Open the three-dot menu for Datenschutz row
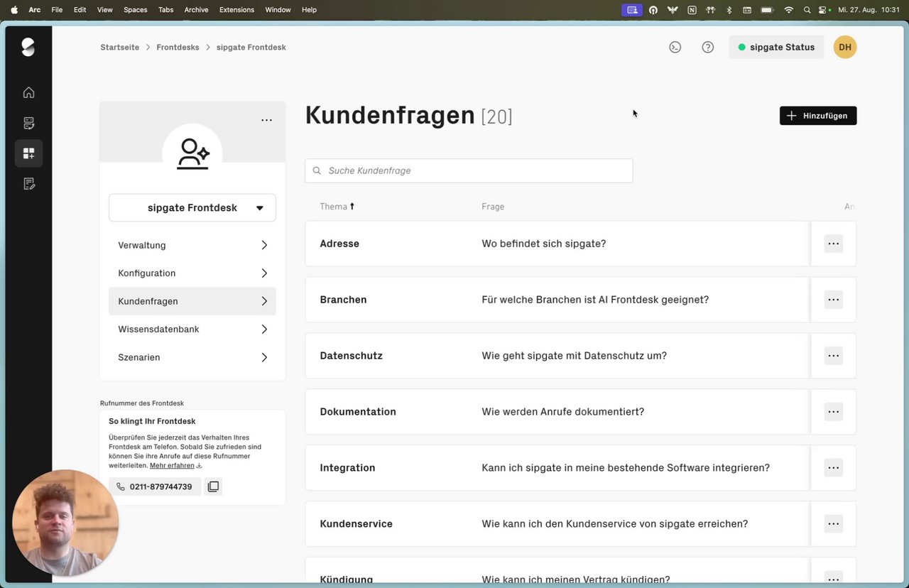The width and height of the screenshot is (909, 588). (x=834, y=356)
